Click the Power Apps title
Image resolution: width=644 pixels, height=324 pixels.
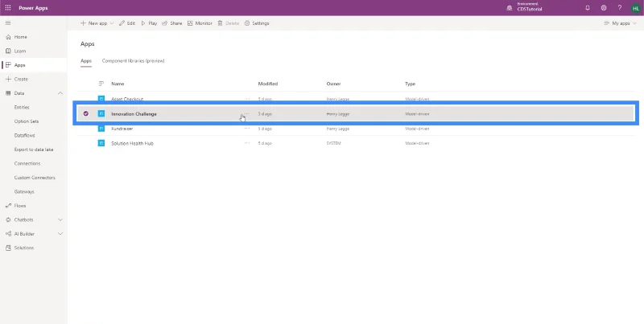tap(33, 8)
